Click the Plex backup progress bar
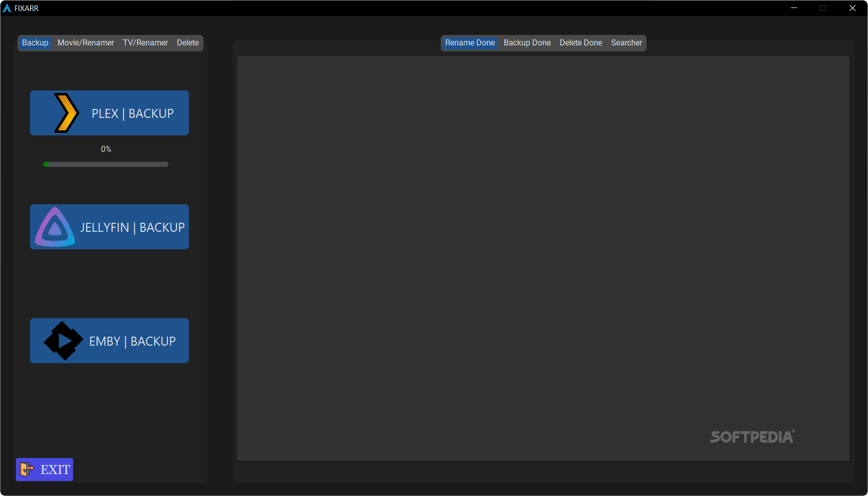Screen dimensions: 868x496 tap(106, 164)
